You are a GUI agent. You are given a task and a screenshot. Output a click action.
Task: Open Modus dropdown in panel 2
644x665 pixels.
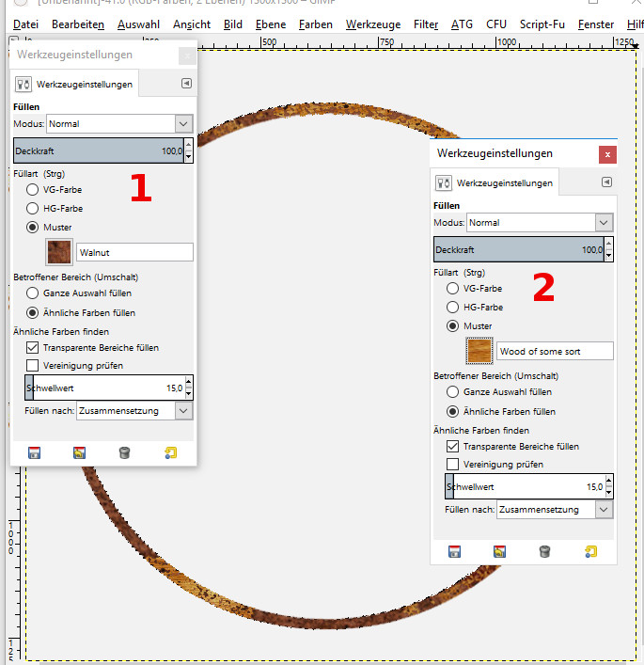(540, 223)
